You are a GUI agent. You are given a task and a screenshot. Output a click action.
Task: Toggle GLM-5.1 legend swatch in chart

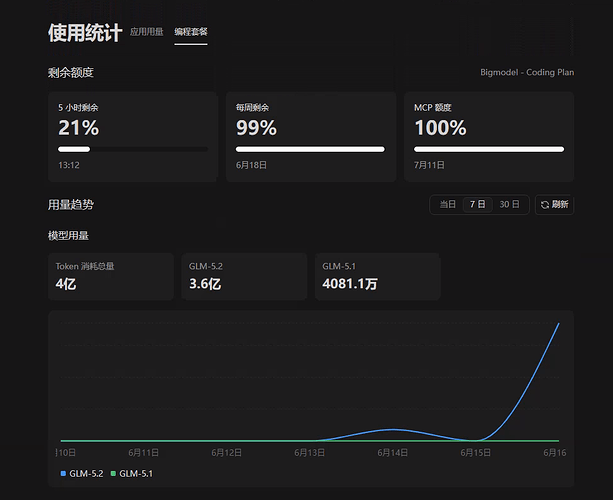pyautogui.click(x=113, y=473)
